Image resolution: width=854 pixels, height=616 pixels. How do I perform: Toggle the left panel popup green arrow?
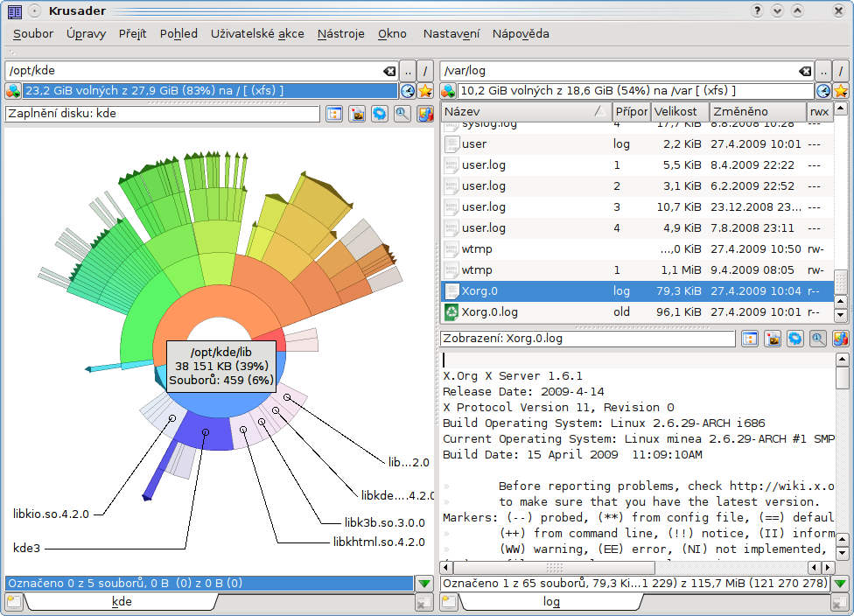click(x=424, y=584)
